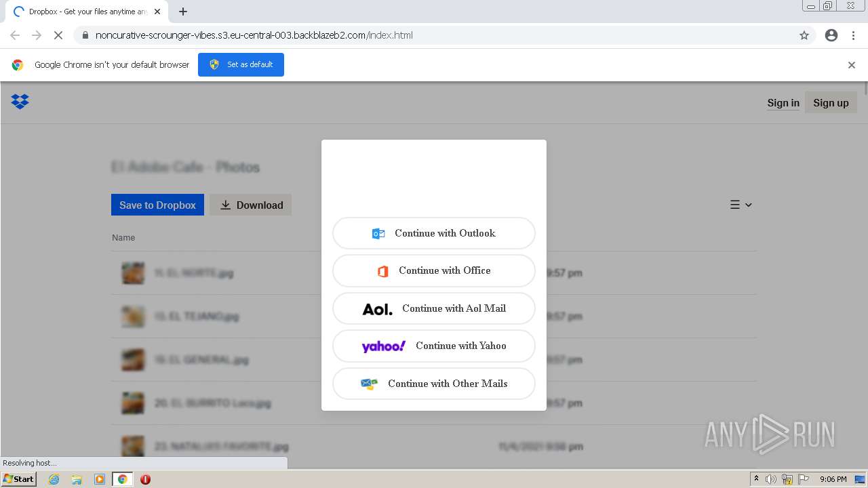Dismiss the default browser infobar
The height and width of the screenshot is (488, 868).
(x=852, y=65)
